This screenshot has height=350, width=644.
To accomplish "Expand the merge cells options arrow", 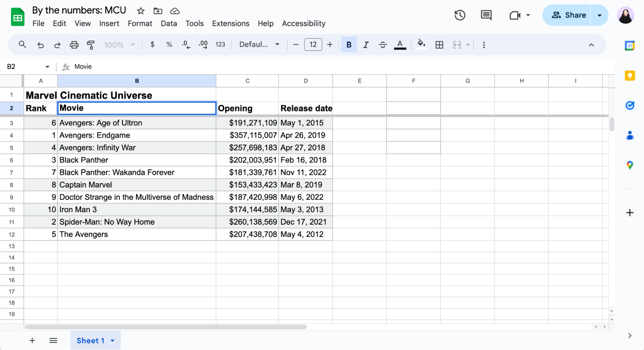I will point(468,45).
